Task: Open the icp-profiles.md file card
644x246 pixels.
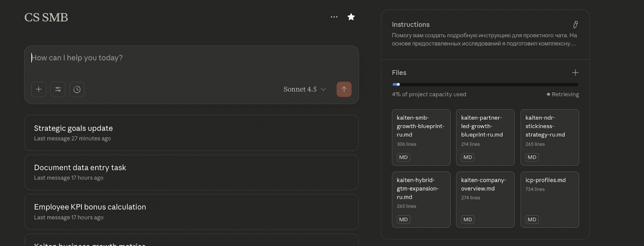Action: pyautogui.click(x=549, y=199)
